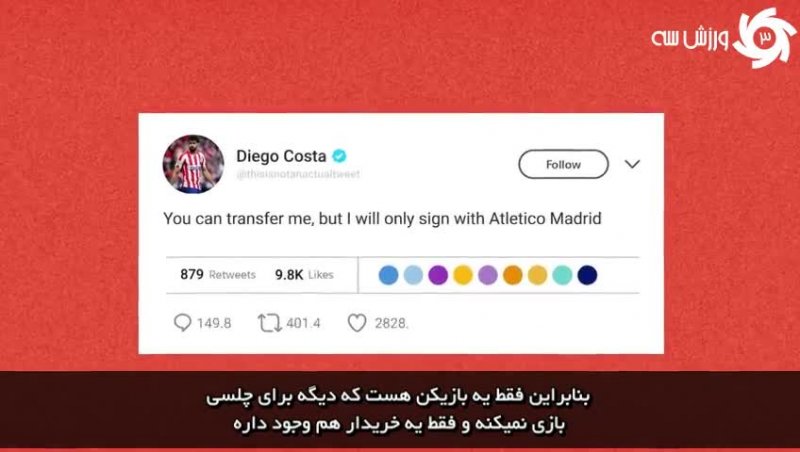Select the teal avatar circle

tap(562, 275)
